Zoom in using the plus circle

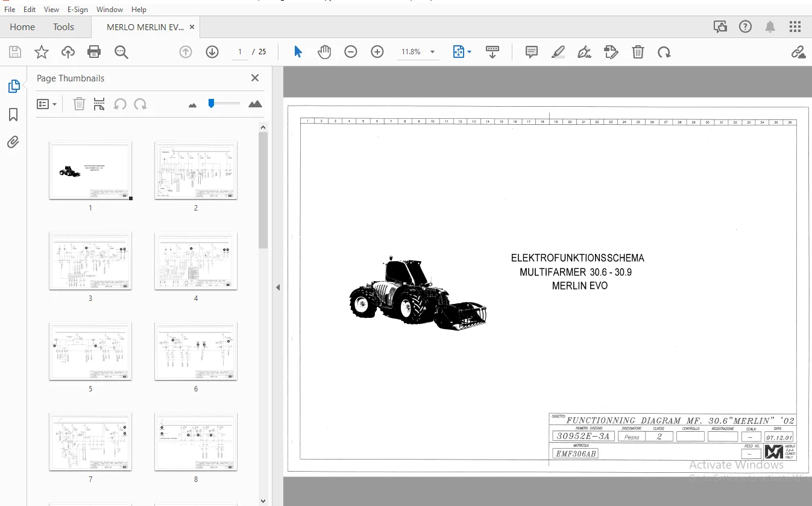point(377,52)
